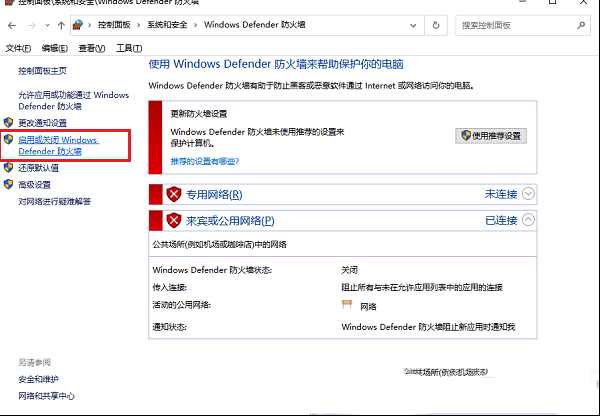This screenshot has height=416, width=600.
Task: Open 安全和维护 link
Action: 38,379
